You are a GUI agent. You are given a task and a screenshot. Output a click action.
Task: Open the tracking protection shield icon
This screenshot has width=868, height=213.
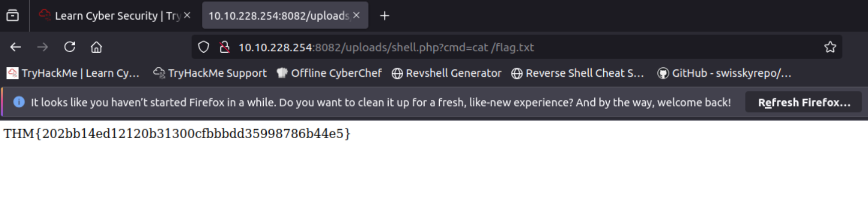point(204,47)
